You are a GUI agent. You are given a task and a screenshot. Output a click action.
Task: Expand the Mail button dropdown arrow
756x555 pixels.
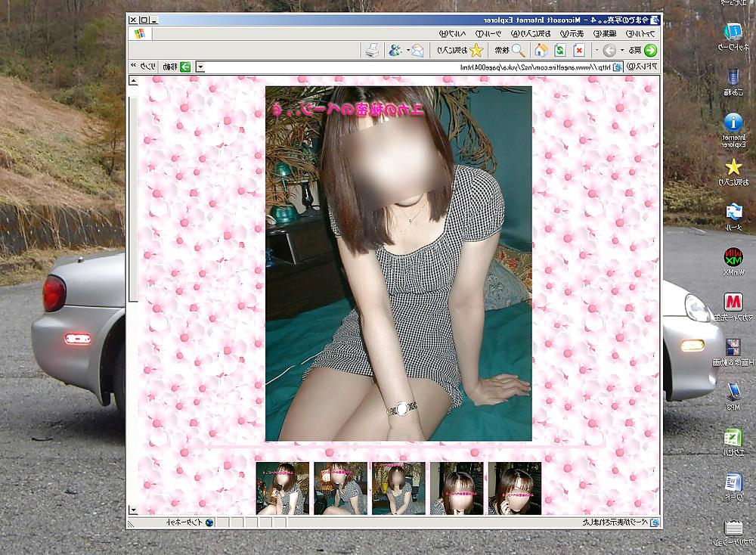tap(408, 50)
